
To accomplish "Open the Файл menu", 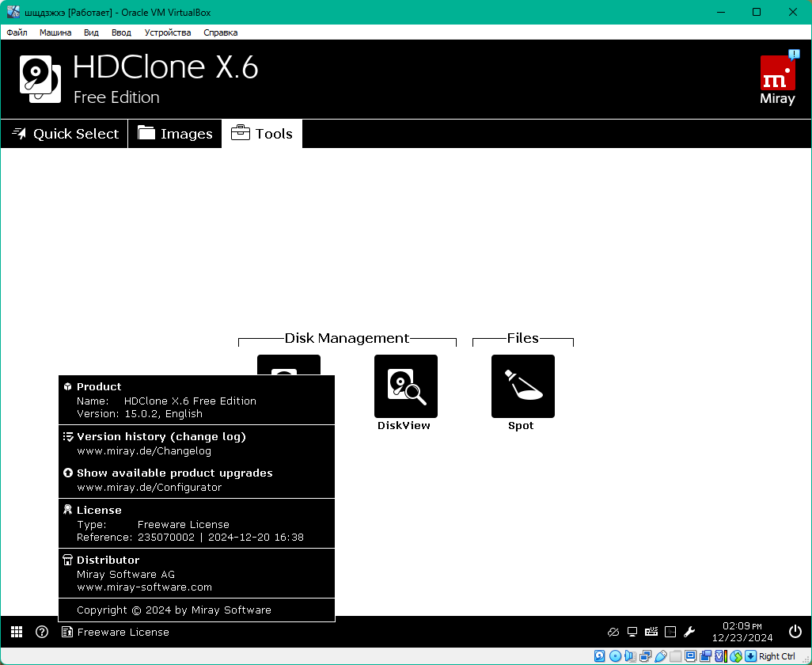I will tap(17, 32).
